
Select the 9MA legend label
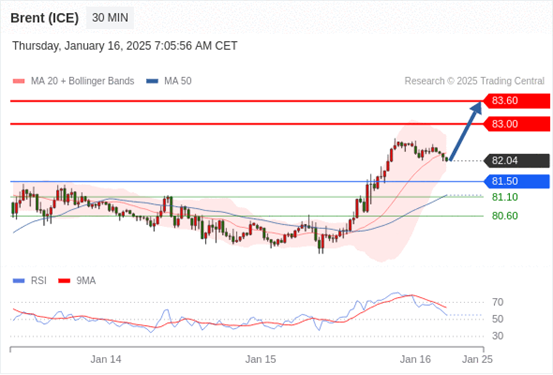(86, 281)
